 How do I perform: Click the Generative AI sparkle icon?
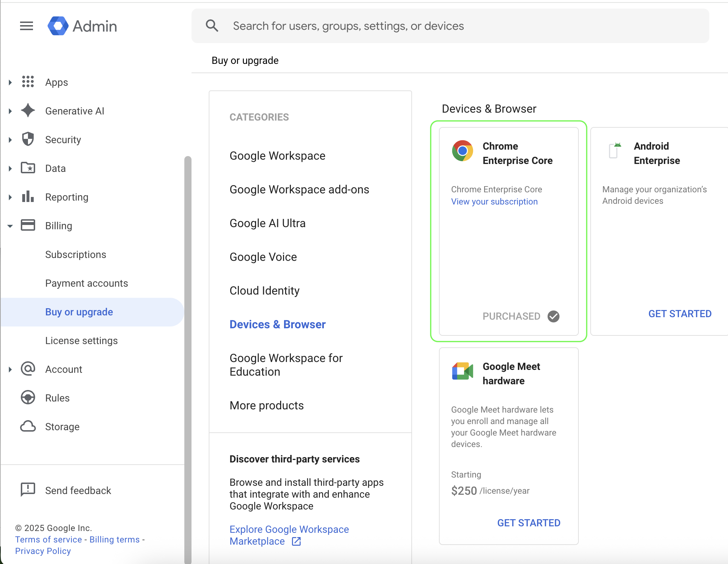pos(28,111)
